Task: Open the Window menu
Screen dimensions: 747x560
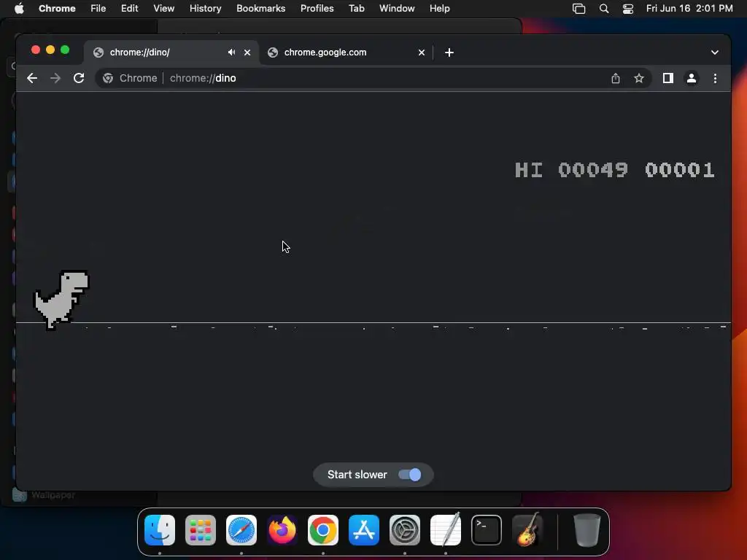Action: pos(397,9)
